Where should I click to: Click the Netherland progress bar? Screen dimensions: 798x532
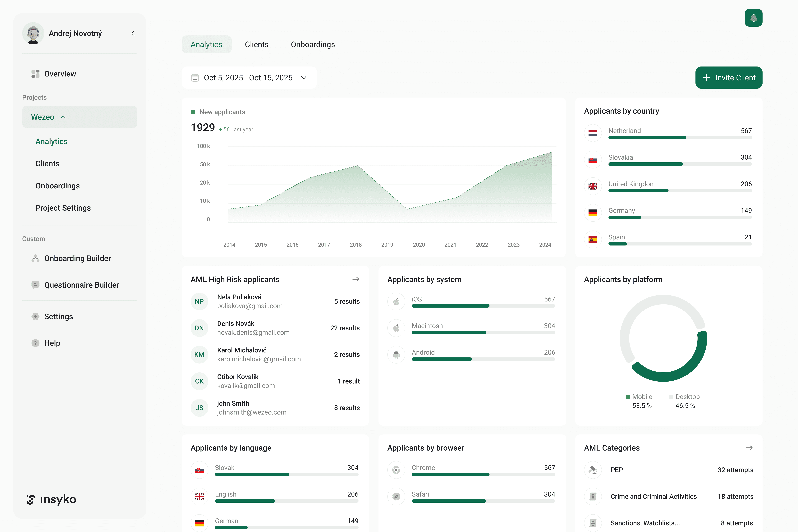tap(680, 137)
